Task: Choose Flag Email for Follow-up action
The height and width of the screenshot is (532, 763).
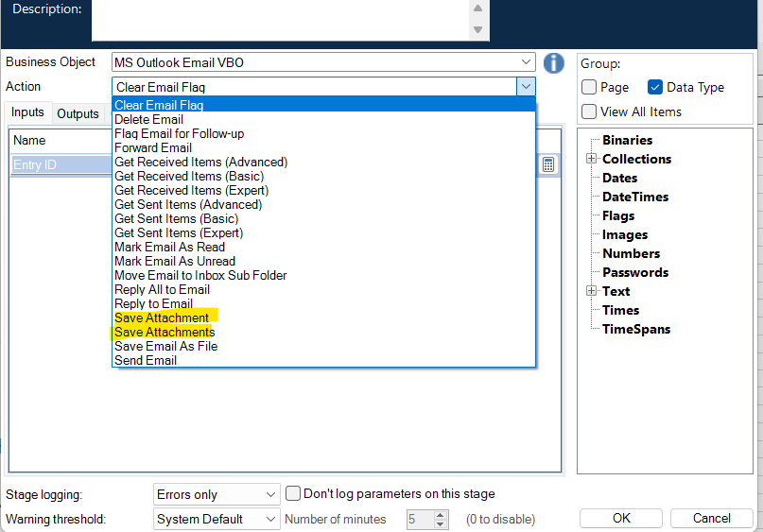Action: [x=323, y=133]
